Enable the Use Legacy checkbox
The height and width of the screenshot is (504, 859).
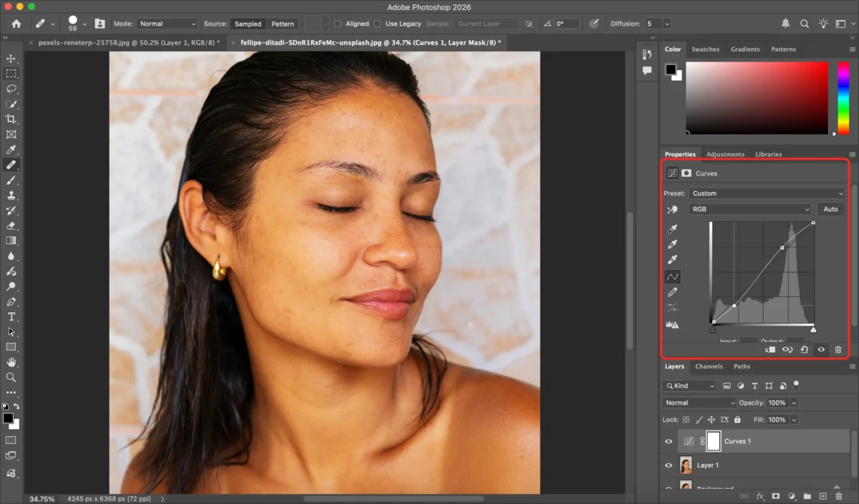[377, 24]
